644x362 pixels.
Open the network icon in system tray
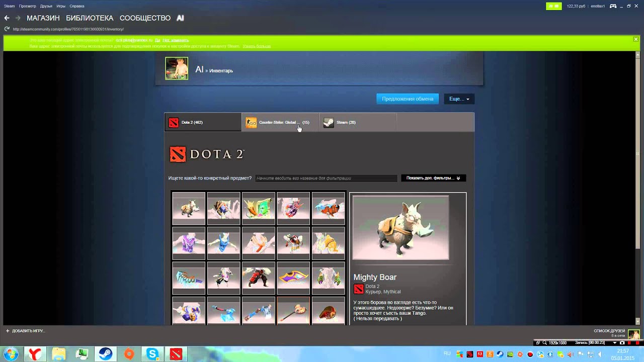pos(591,354)
